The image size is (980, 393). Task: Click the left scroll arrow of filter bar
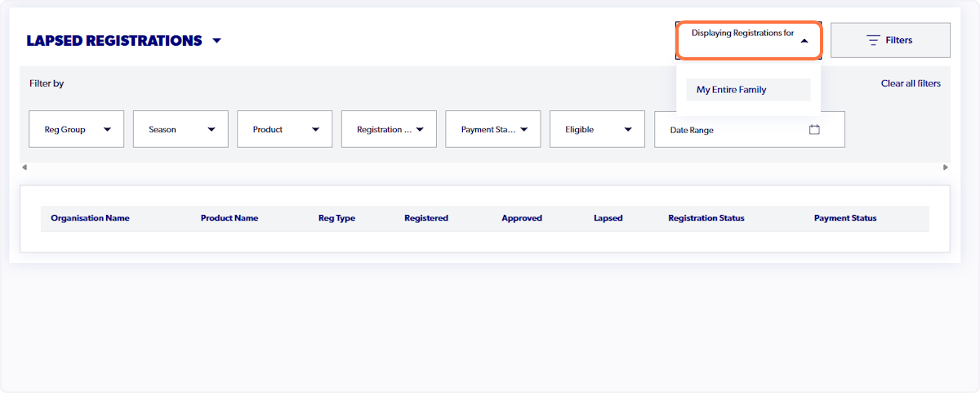24,167
